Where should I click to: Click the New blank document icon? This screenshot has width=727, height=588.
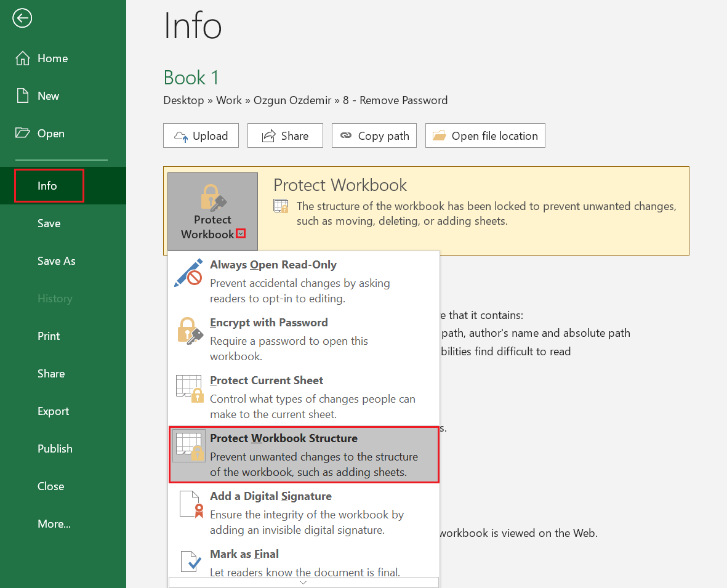click(23, 96)
